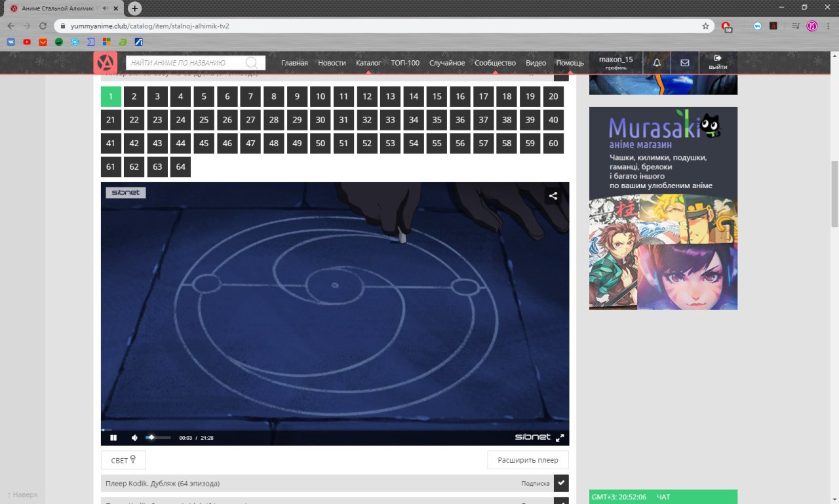839x504 pixels.
Task: Open the green round bookmark icon
Action: pos(59,42)
